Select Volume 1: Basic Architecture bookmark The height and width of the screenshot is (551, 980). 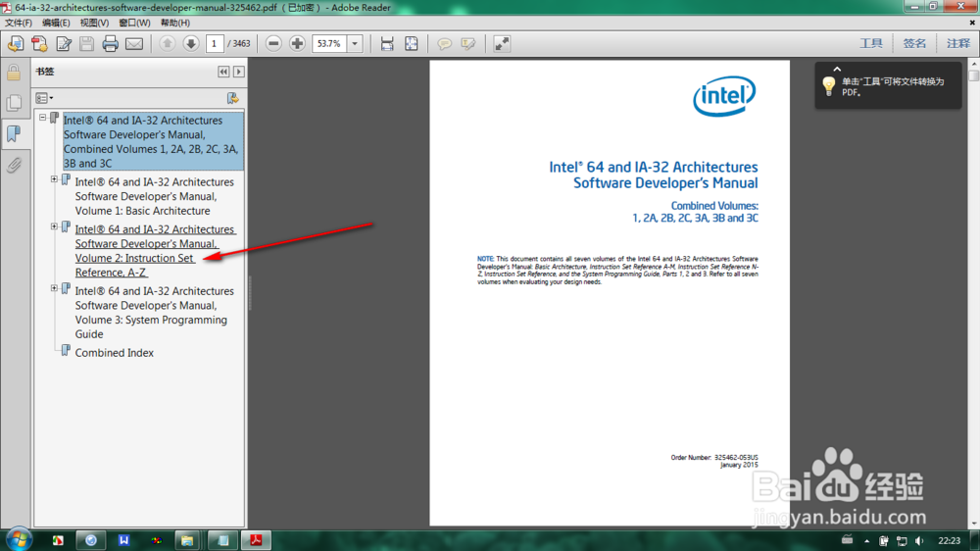(x=155, y=196)
